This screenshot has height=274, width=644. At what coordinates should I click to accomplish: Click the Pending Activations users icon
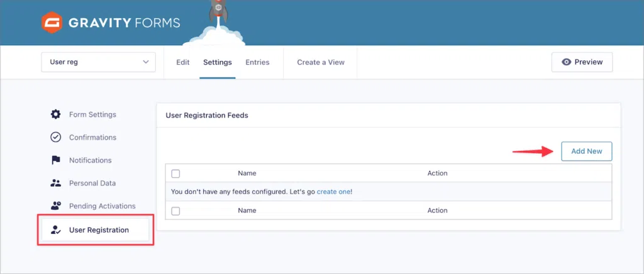[55, 206]
